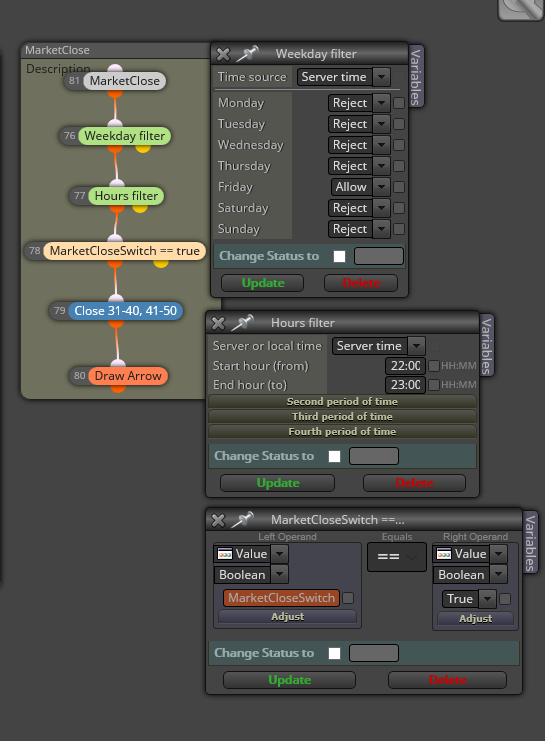Click the End hour 23:00 field
The width and height of the screenshot is (545, 741).
[406, 385]
